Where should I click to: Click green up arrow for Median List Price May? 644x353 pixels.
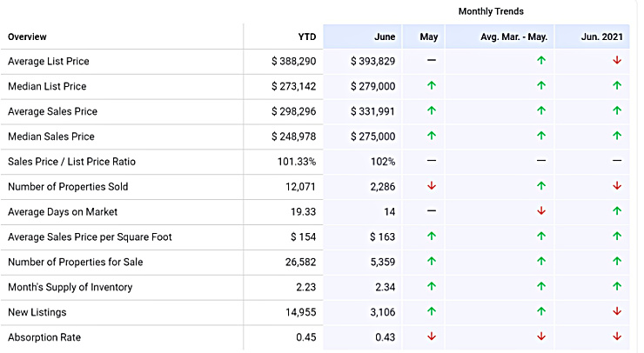[x=431, y=86]
